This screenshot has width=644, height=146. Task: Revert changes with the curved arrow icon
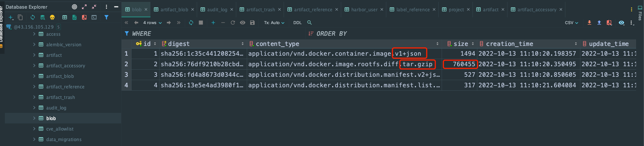(233, 23)
